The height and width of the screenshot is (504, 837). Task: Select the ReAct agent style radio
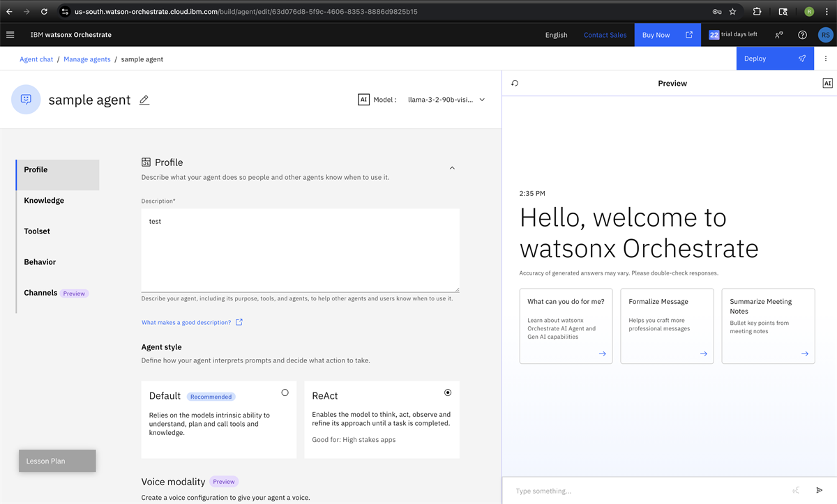(448, 392)
